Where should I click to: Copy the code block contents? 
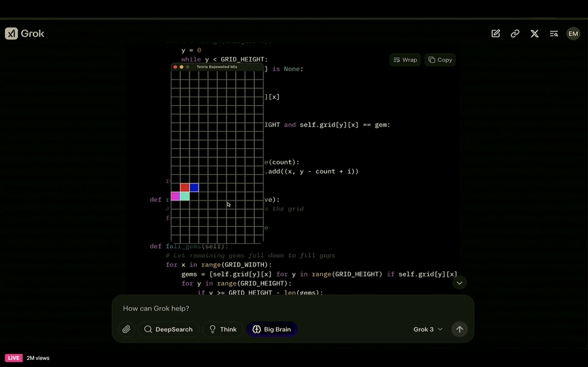coord(440,59)
